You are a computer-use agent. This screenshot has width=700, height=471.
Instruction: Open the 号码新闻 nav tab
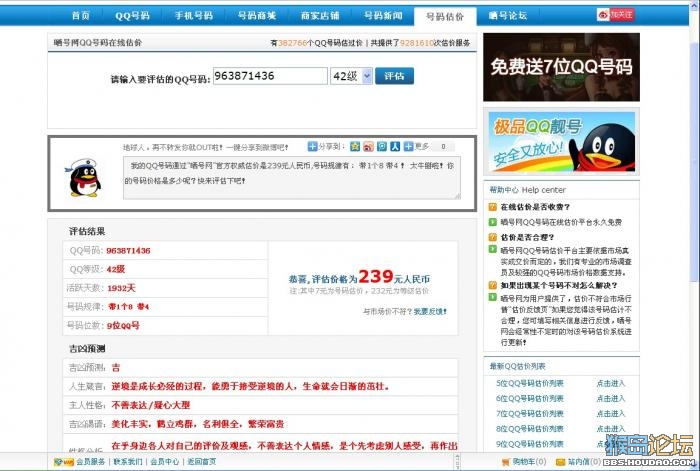point(383,16)
